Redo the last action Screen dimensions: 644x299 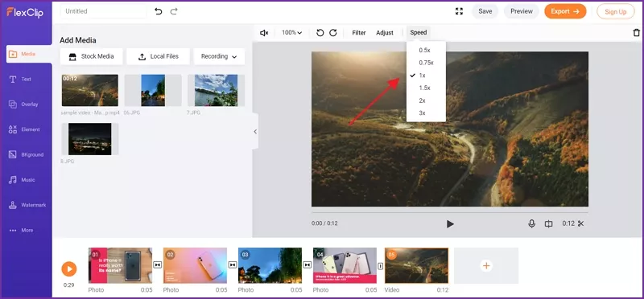[x=174, y=11]
